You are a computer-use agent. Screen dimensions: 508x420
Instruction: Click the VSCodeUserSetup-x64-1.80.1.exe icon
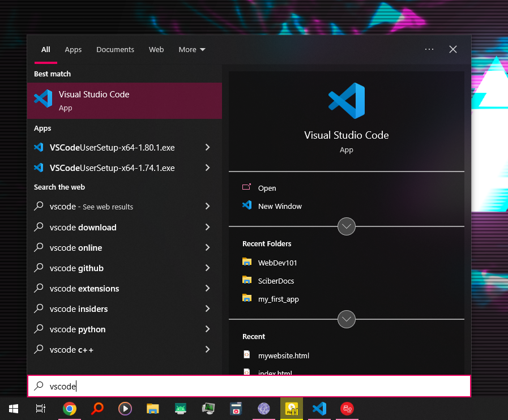pos(39,147)
